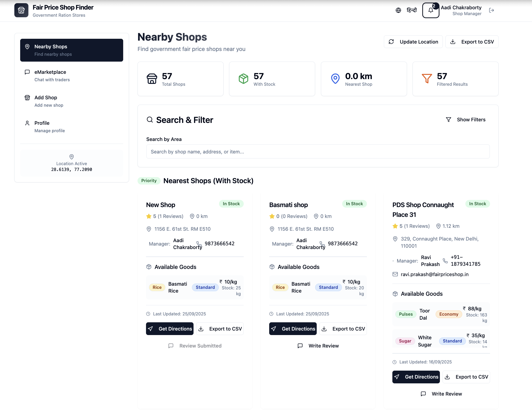Click top Export to CSV button
Image resolution: width=532 pixels, height=420 pixels.
click(x=472, y=42)
